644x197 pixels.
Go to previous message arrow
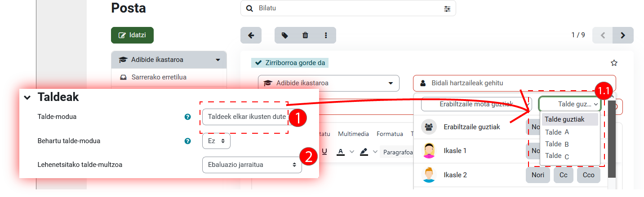[603, 35]
